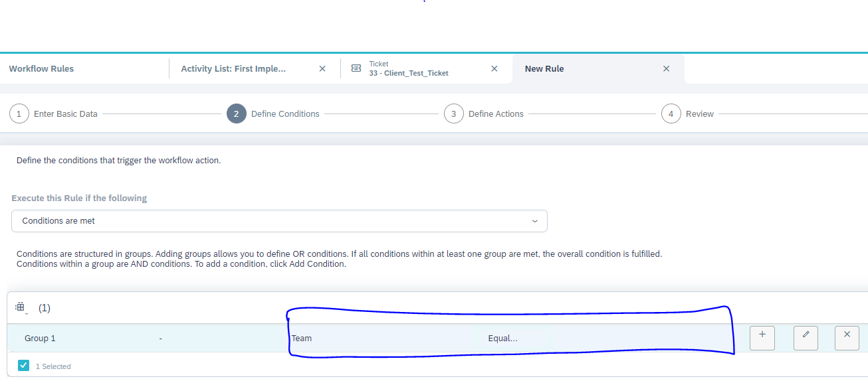Select the Group 1 row label
868x381 pixels.
coord(40,339)
